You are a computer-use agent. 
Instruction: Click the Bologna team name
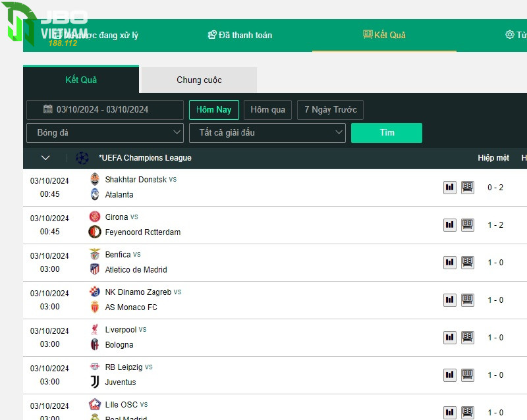(x=119, y=345)
